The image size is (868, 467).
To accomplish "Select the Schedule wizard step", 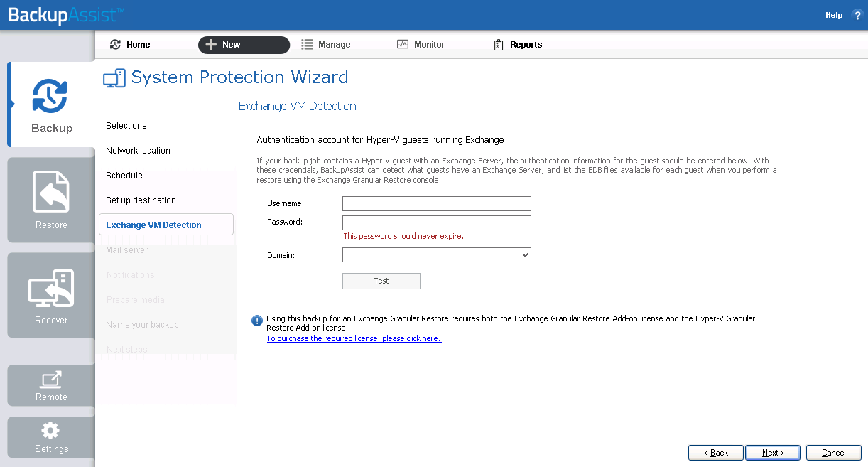I will tap(124, 176).
